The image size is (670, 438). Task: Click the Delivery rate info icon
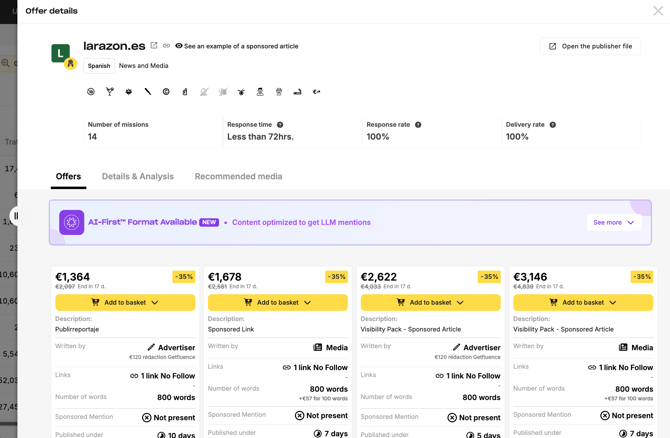pos(553,125)
